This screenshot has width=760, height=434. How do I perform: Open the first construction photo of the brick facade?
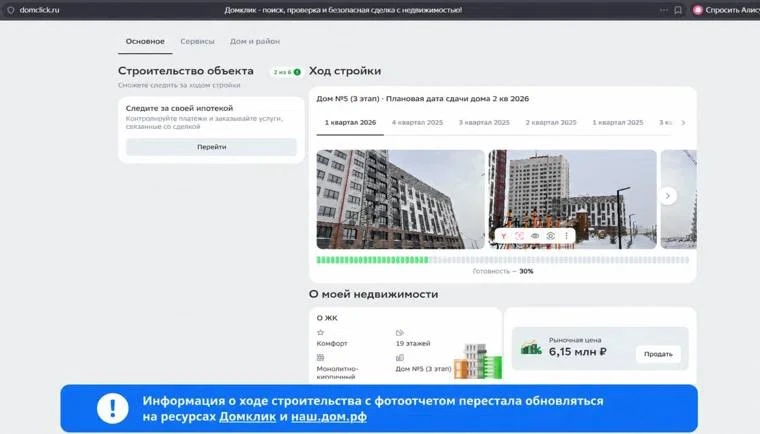400,199
